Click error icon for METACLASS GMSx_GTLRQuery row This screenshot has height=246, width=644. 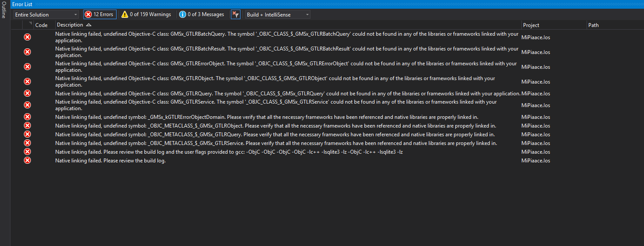click(x=27, y=134)
